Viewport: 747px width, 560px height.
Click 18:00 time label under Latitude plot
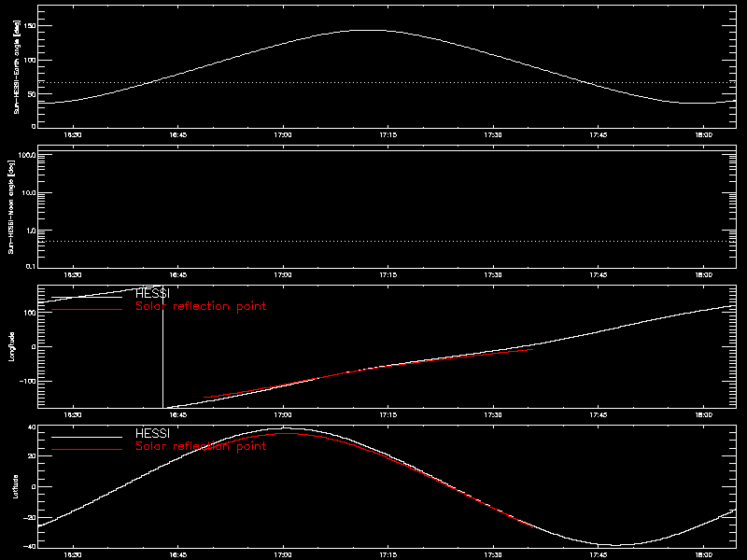pyautogui.click(x=704, y=555)
